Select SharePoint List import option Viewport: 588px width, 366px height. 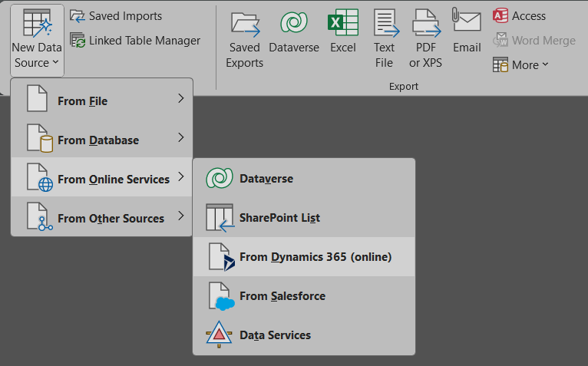pyautogui.click(x=279, y=218)
